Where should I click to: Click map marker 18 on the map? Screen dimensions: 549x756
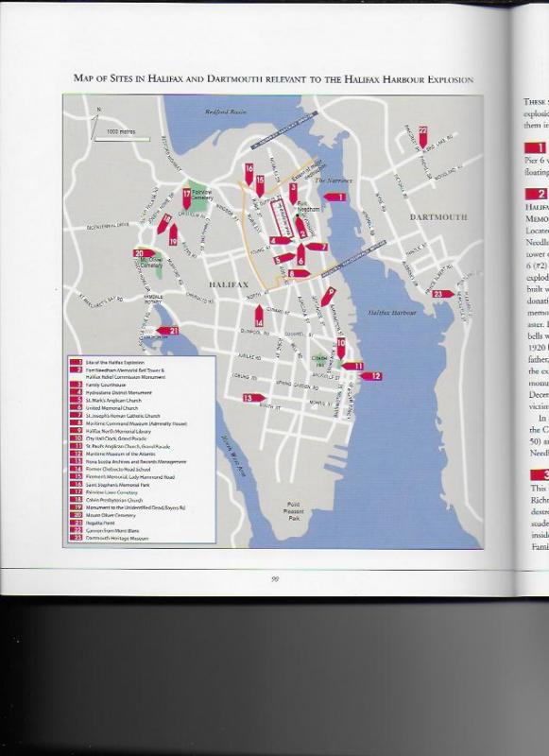(x=164, y=224)
